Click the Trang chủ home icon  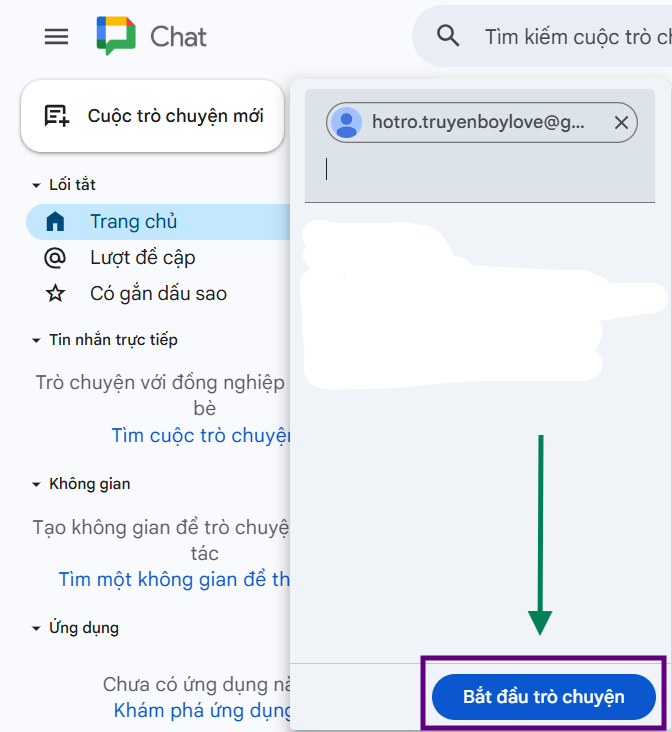(55, 221)
